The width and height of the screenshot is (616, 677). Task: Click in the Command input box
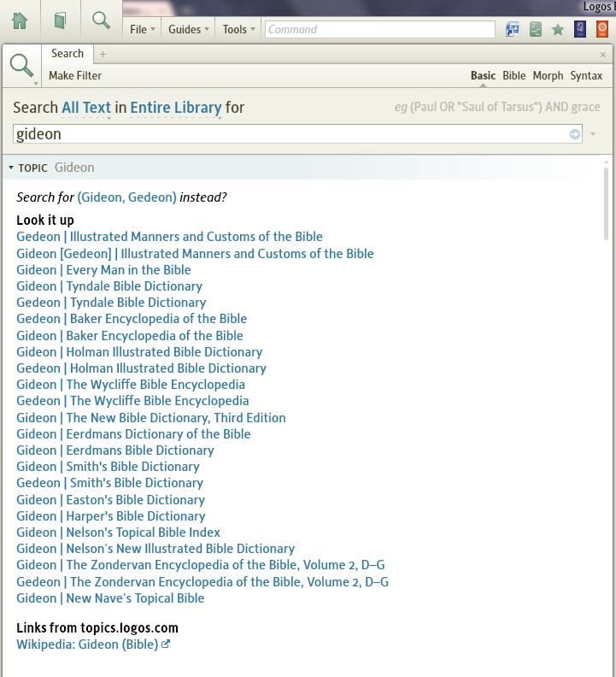click(380, 29)
